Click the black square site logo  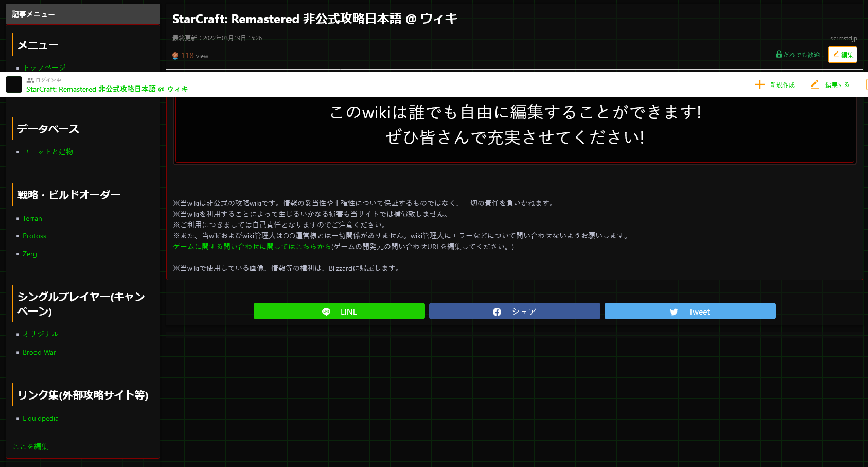(14, 84)
